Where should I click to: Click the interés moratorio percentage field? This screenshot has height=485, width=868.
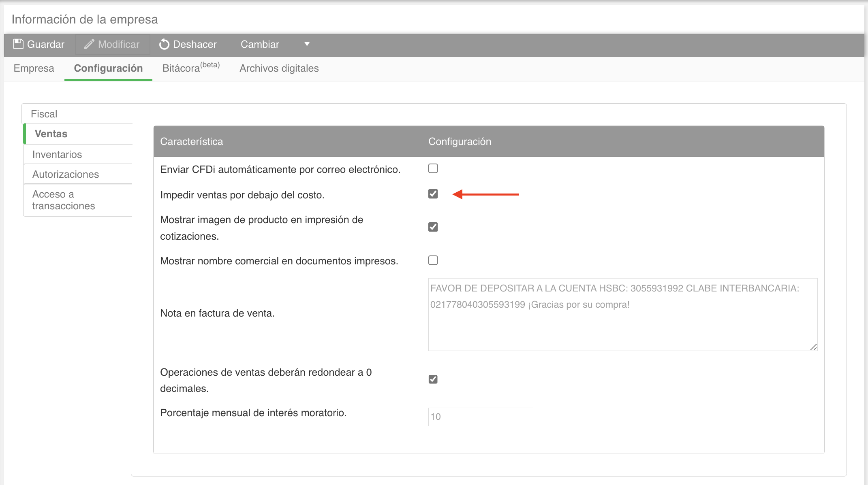tap(481, 417)
